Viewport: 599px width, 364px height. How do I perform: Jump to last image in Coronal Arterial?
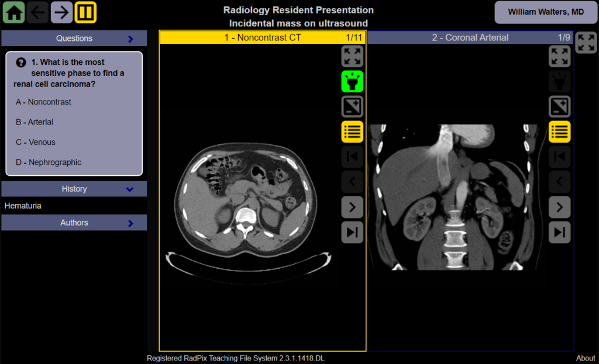(560, 233)
